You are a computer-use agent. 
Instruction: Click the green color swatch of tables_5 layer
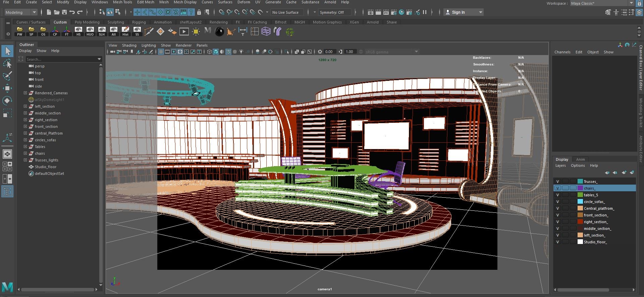tap(580, 195)
